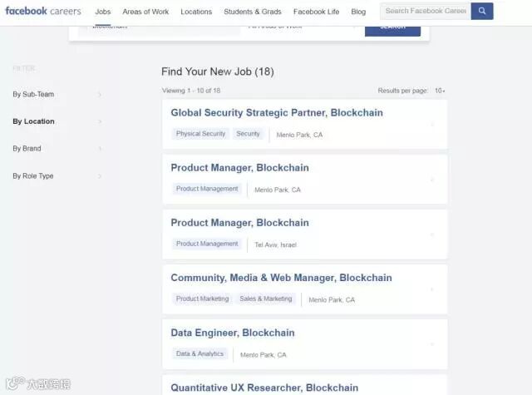The width and height of the screenshot is (532, 395).
Task: Expand the By Brand filter
Action: coord(57,149)
